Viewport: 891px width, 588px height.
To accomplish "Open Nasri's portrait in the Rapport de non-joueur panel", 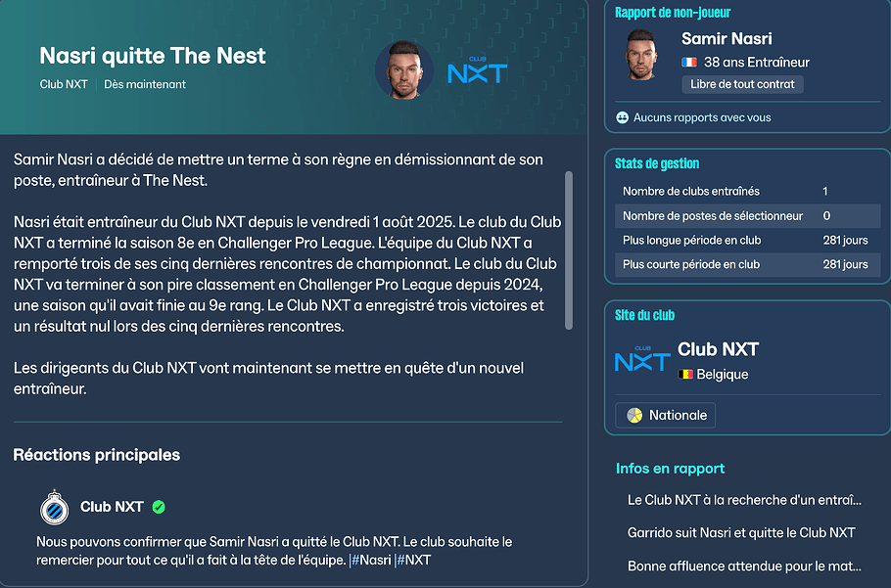I will (x=646, y=57).
